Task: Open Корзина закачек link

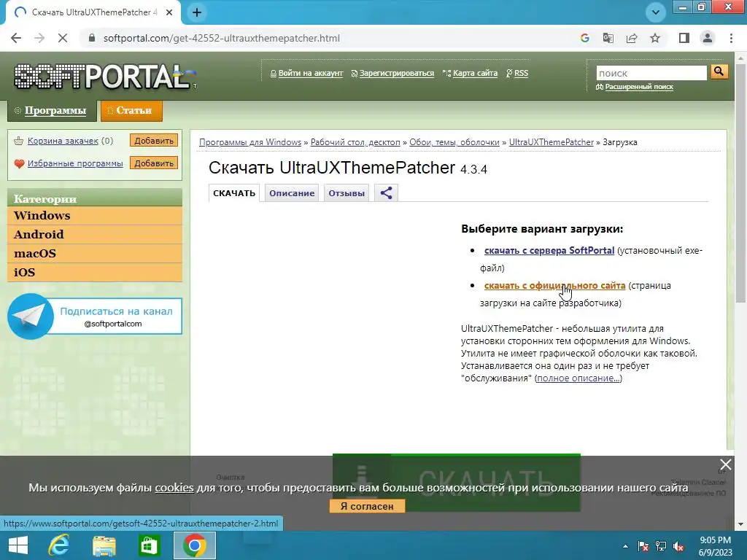Action: [63, 141]
